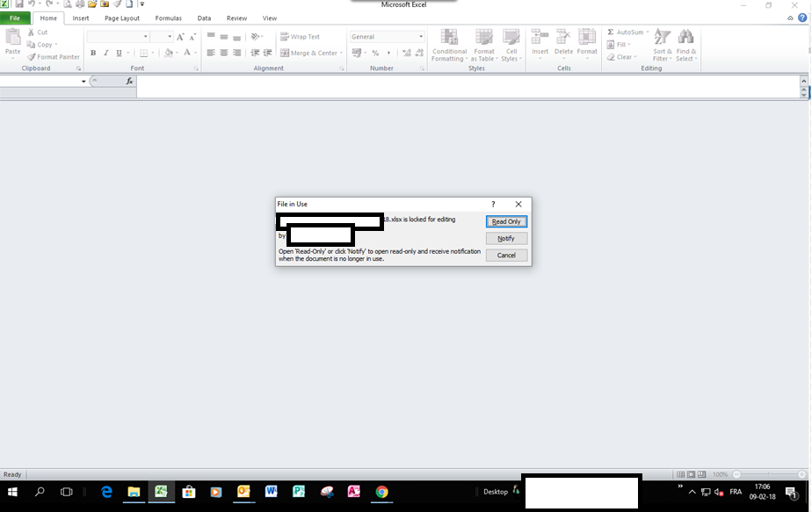Toggle Italic formatting
Image resolution: width=812 pixels, height=512 pixels.
(x=106, y=53)
